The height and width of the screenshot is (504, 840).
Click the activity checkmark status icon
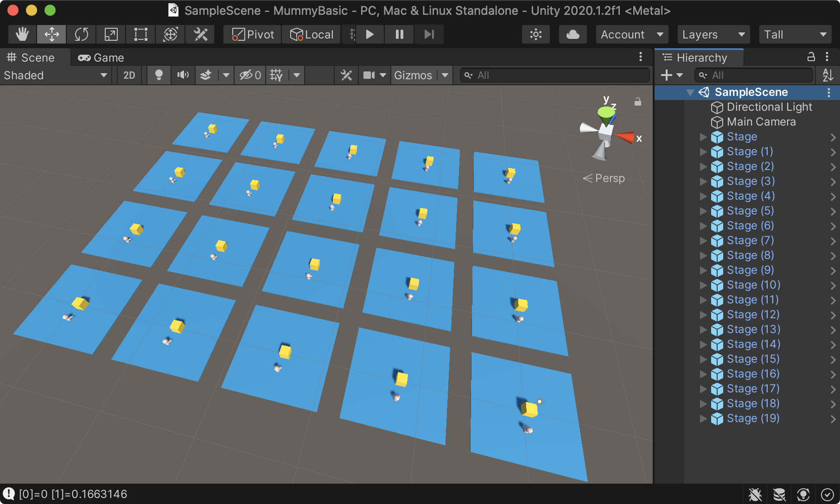pos(827,494)
